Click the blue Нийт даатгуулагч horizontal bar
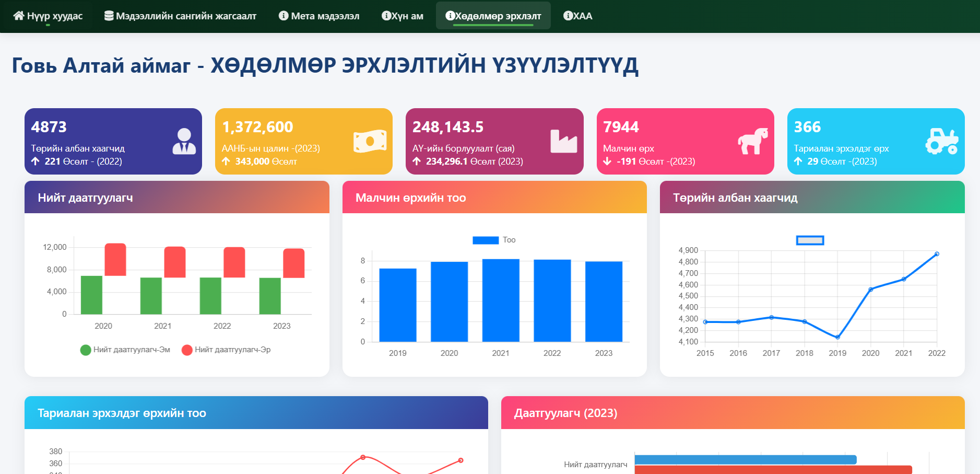Image resolution: width=980 pixels, height=474 pixels. point(746,460)
